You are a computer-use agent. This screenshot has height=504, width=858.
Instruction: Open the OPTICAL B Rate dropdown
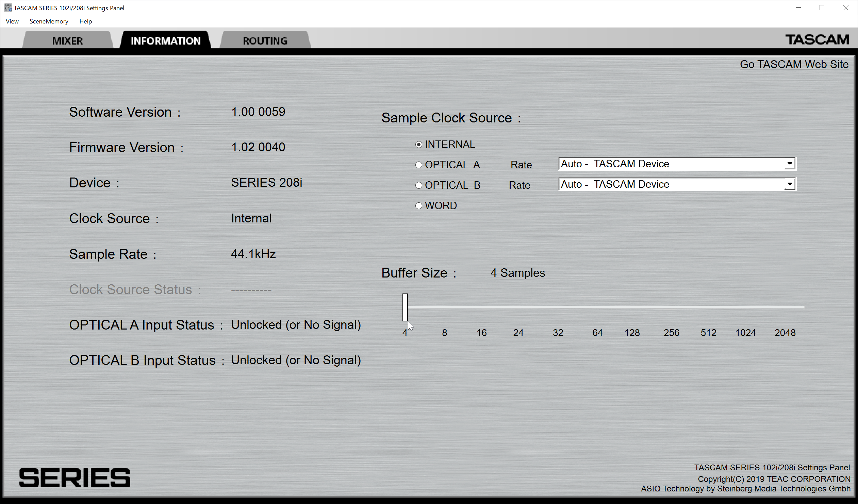[677, 184]
